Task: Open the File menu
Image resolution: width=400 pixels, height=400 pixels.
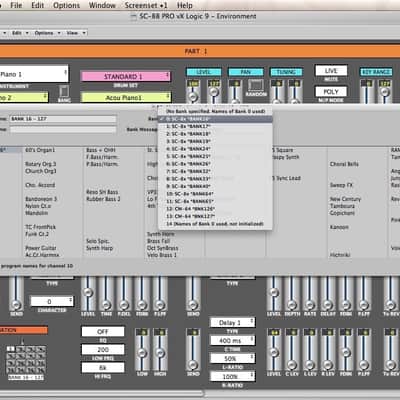Action: [x=16, y=5]
